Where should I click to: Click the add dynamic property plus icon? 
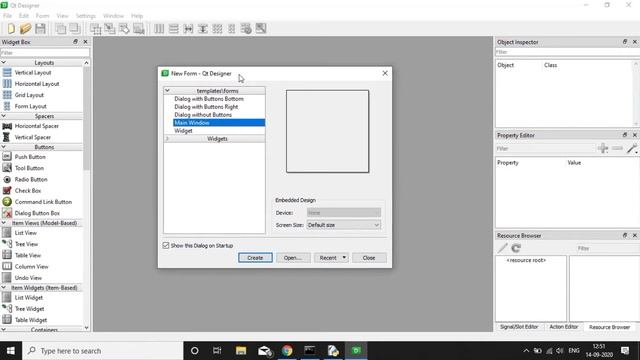[x=603, y=148]
